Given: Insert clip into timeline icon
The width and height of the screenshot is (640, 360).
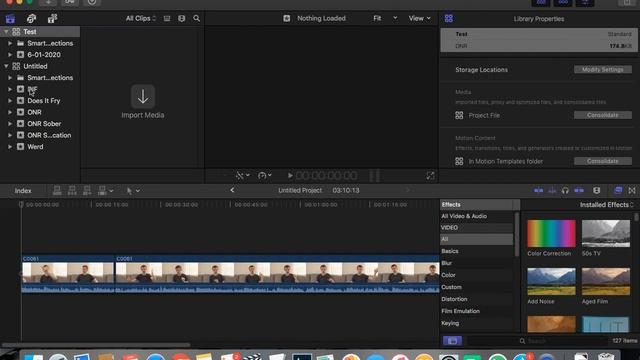Looking at the screenshot, I should (x=72, y=190).
